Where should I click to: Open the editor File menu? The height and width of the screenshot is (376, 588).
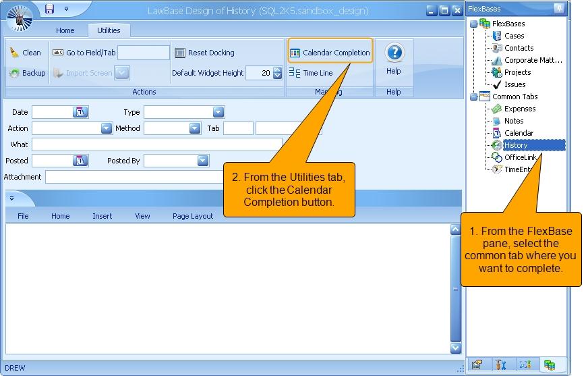(23, 216)
